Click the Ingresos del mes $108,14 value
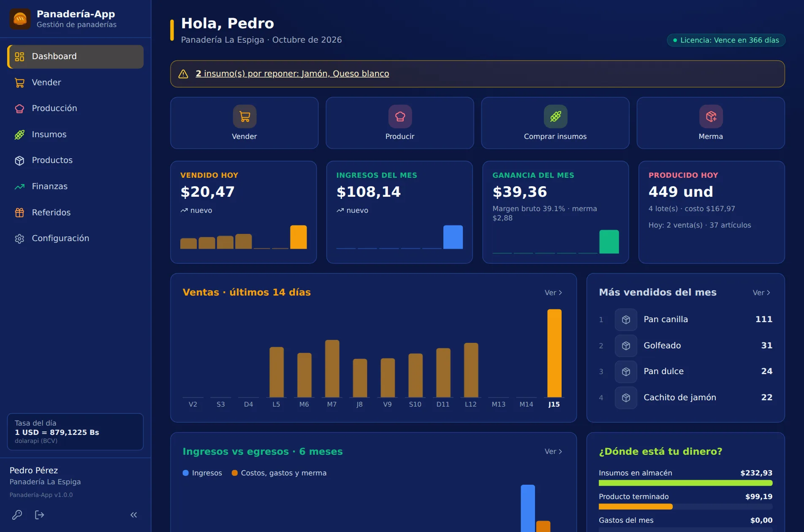Screen dimensions: 804x532 click(369, 192)
